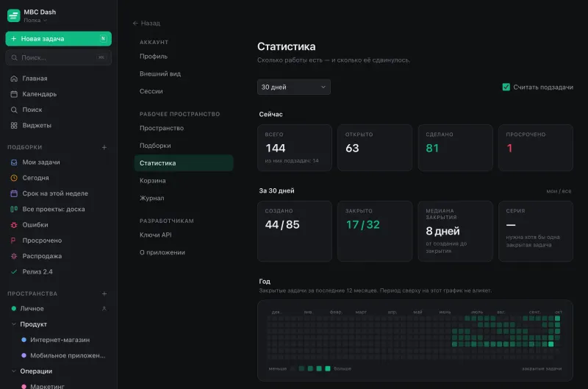This screenshot has height=389, width=588.
Task: Click the magnifier icon in the Поиск field
Action: (14, 58)
